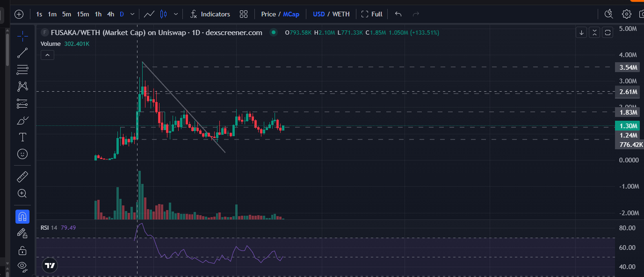Image resolution: width=644 pixels, height=277 pixels.
Task: Toggle stay in drawing mode
Action: [x=22, y=233]
